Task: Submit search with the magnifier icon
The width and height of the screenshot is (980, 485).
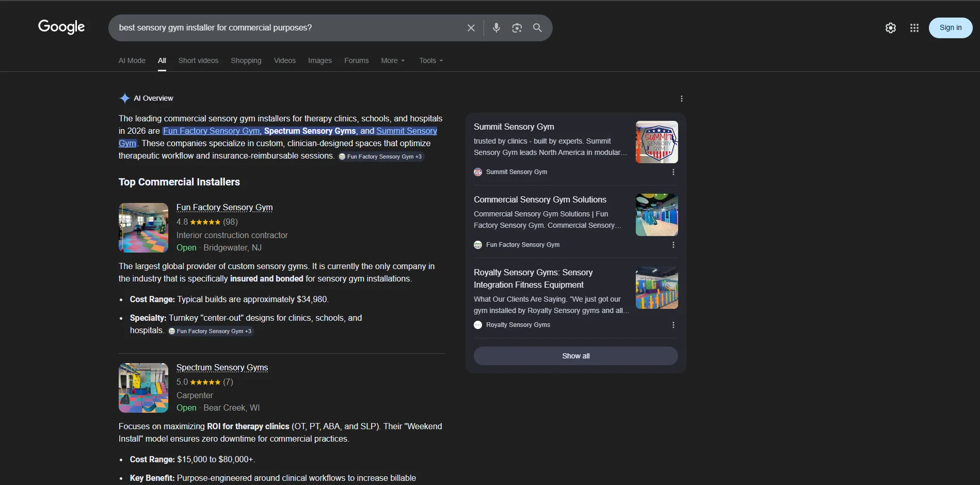Action: pyautogui.click(x=537, y=28)
